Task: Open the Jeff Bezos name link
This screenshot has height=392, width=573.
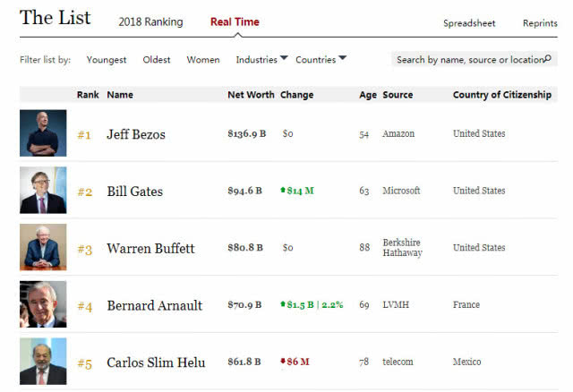Action: (x=136, y=134)
